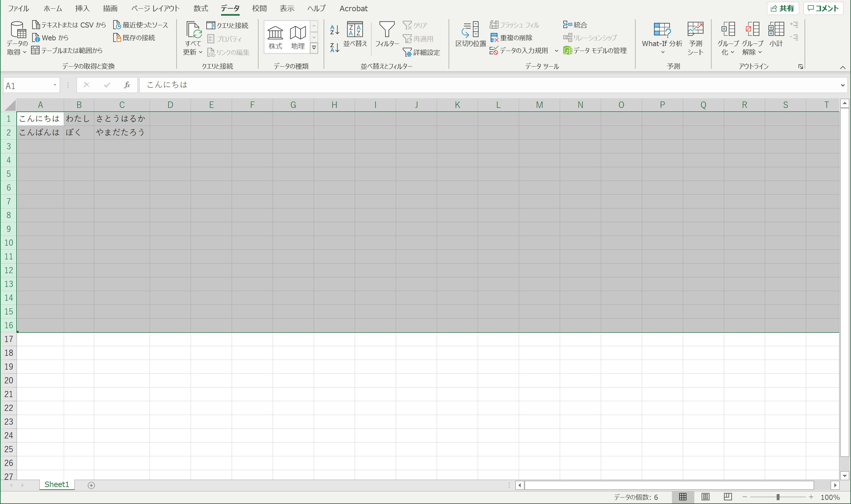Click the コメント comments button
This screenshot has width=851, height=504.
(823, 9)
